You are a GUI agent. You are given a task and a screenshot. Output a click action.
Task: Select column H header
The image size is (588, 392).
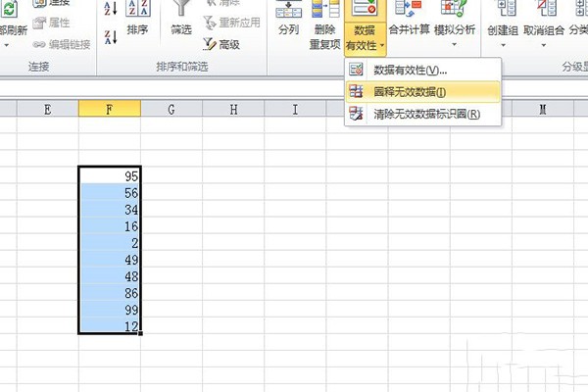tap(233, 109)
